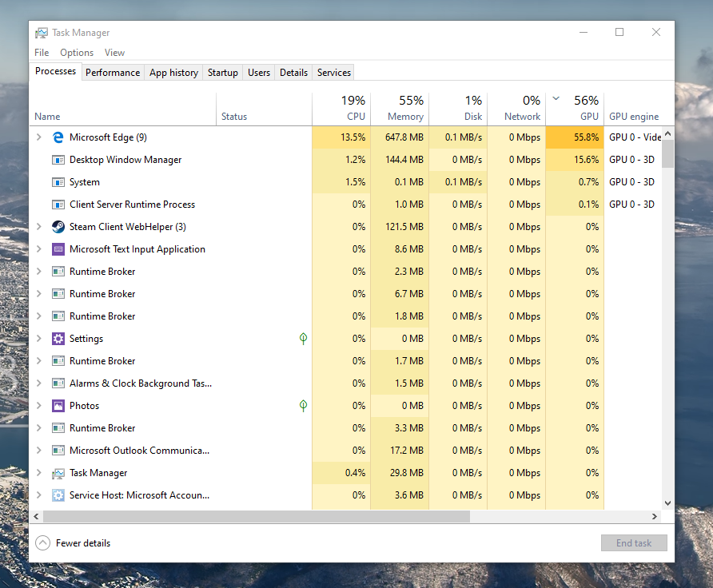Screen dimensions: 713x588
Task: Click the vertical scrollbar down arrow
Action: coord(668,503)
